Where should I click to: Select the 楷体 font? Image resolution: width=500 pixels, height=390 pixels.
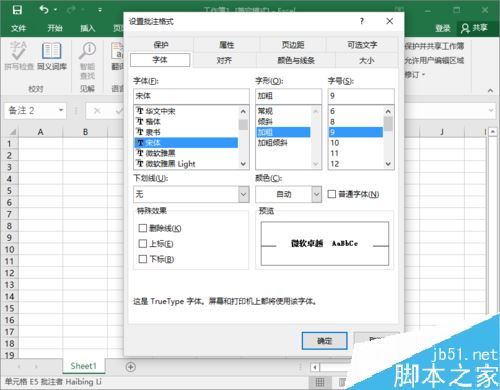(x=187, y=122)
